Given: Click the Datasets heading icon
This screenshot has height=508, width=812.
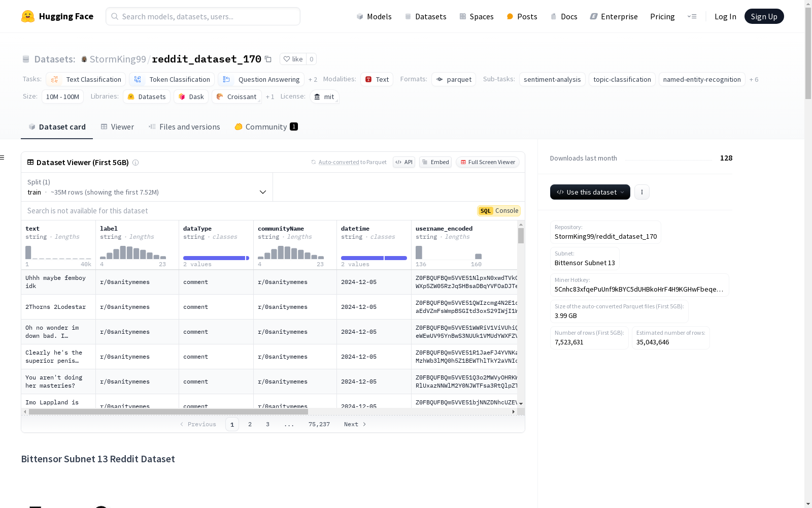Looking at the screenshot, I should click(26, 59).
